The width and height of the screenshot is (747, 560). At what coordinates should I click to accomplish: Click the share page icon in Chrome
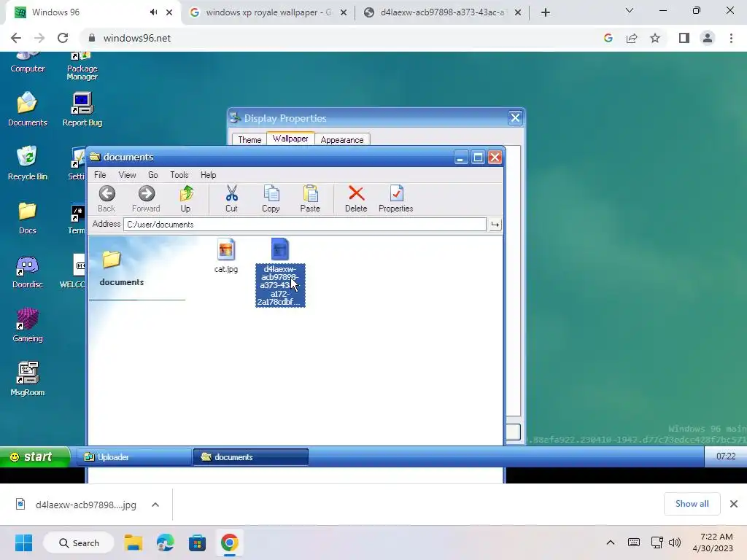coord(632,38)
